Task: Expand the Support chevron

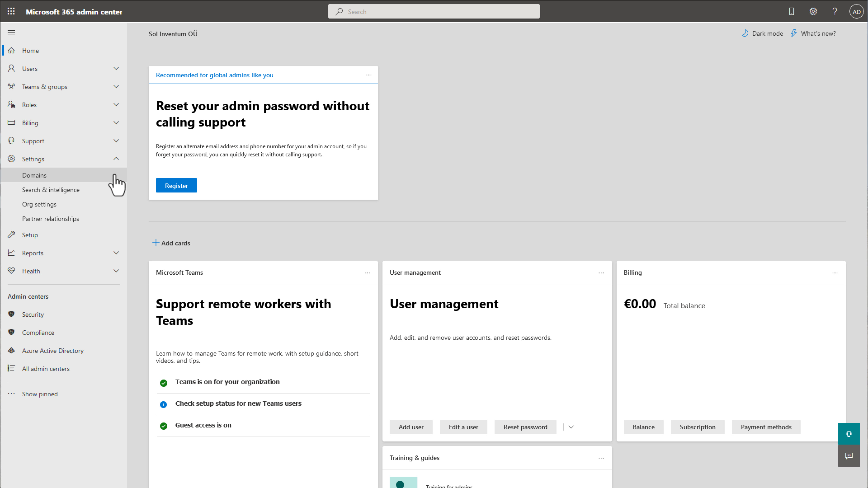Action: (x=116, y=141)
